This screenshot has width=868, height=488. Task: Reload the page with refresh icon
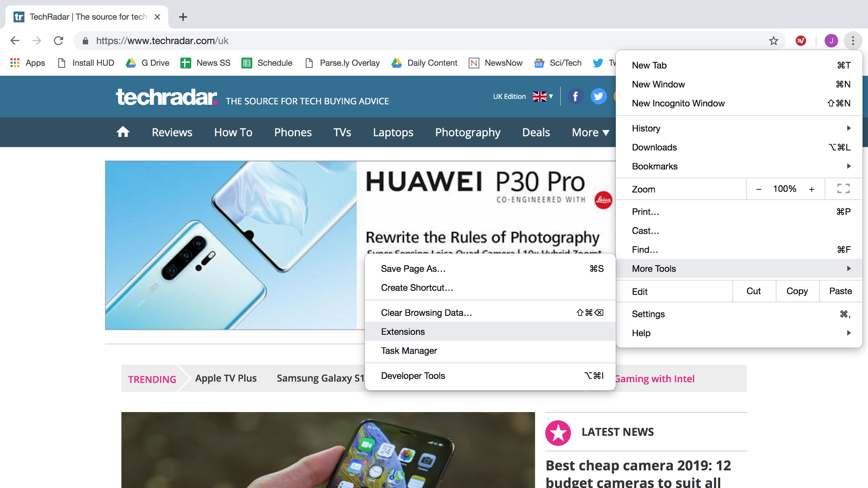point(58,41)
